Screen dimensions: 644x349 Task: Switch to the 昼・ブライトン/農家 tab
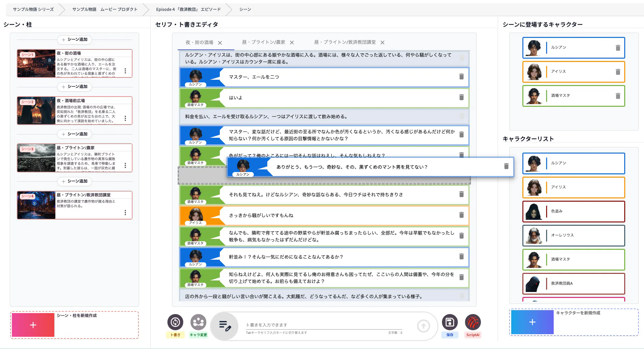click(x=263, y=42)
